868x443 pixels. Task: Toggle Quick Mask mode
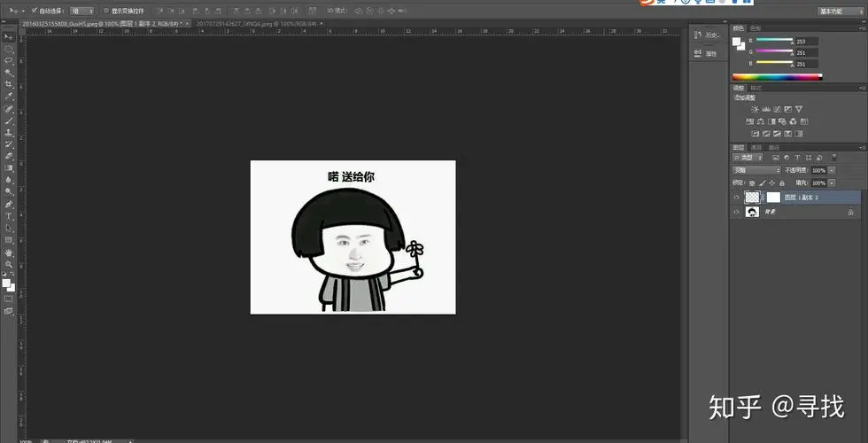tap(9, 299)
